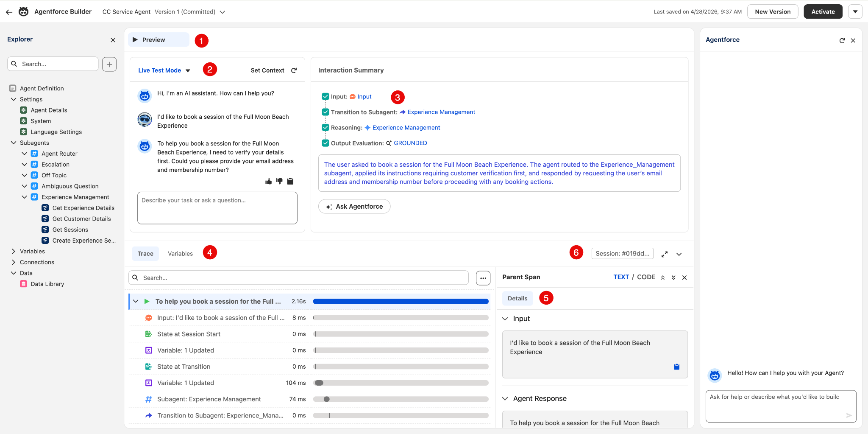Screen dimensions: 868x434
Task: Refresh the preview conversation next to Set Context
Action: [294, 70]
